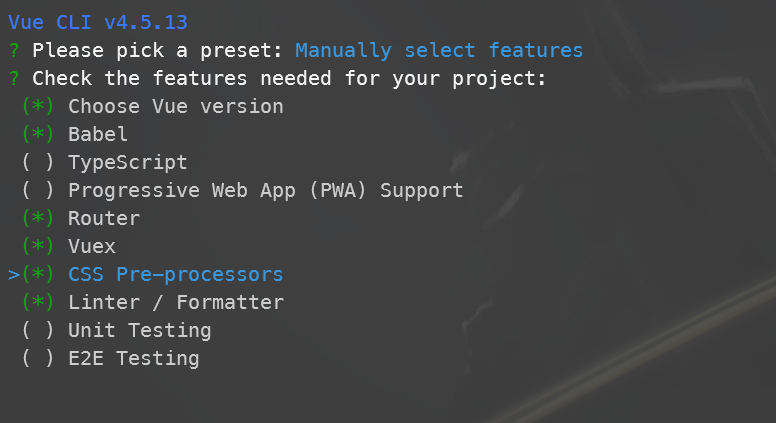The width and height of the screenshot is (776, 423).
Task: Click the arrow pointer beside CSS Pre-processors
Action: tap(13, 274)
